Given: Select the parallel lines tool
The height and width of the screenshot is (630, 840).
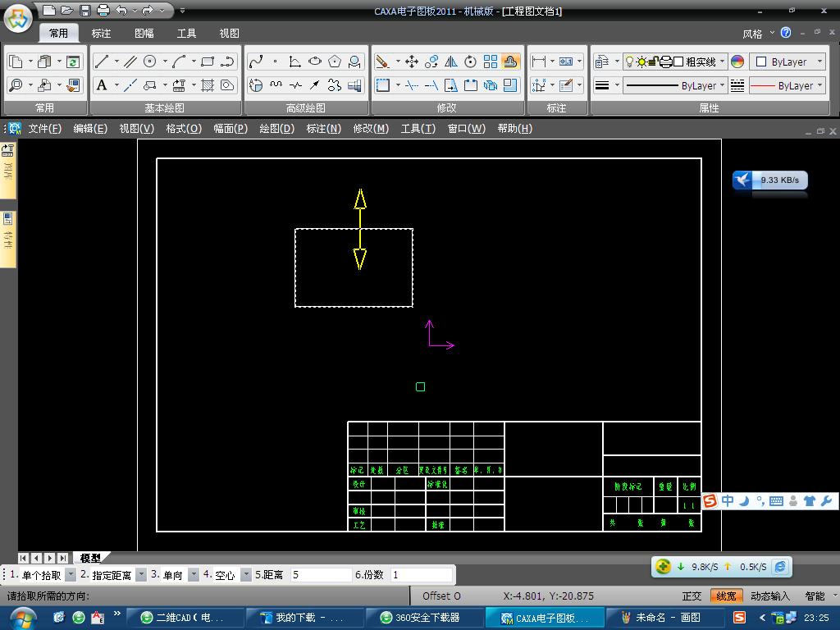Looking at the screenshot, I should 130,62.
